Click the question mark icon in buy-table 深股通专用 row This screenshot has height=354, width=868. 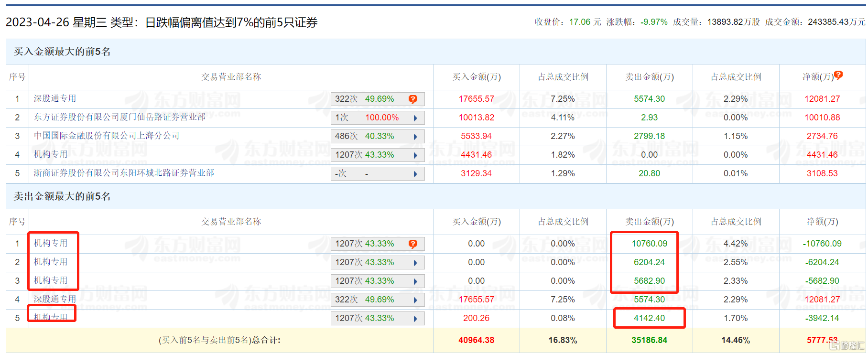(413, 99)
